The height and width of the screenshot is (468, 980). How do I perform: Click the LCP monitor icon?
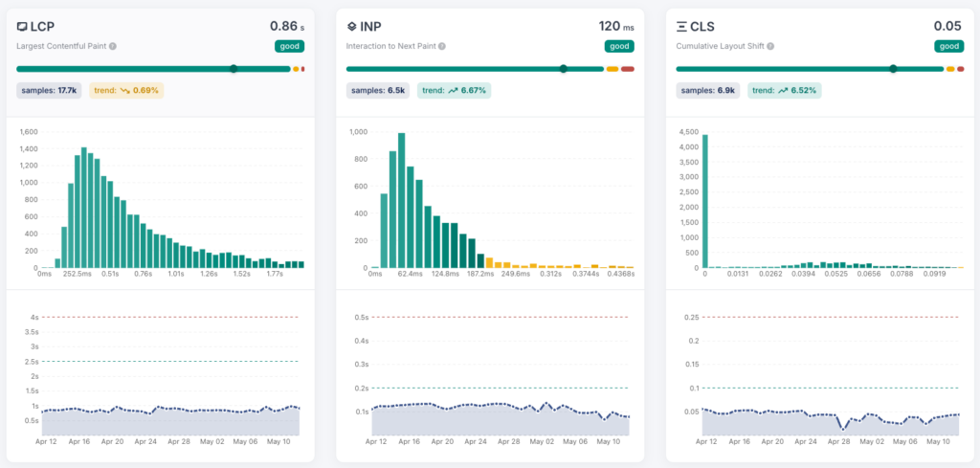(22, 26)
